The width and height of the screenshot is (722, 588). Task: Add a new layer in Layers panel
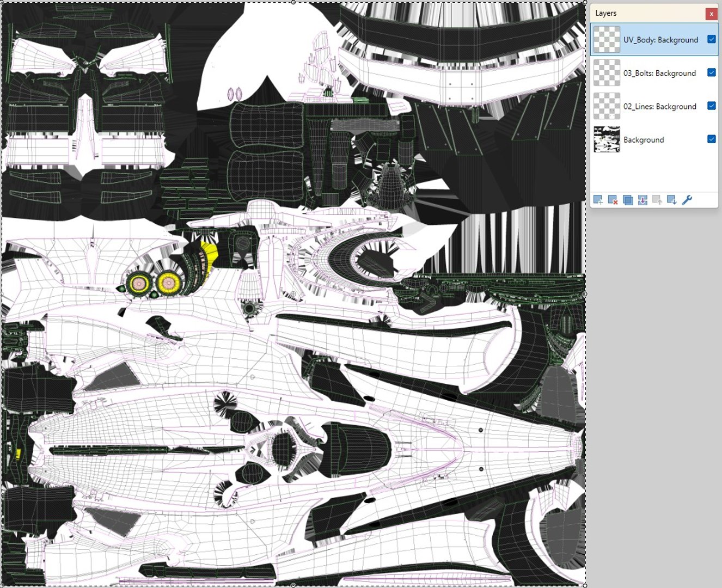[598, 200]
